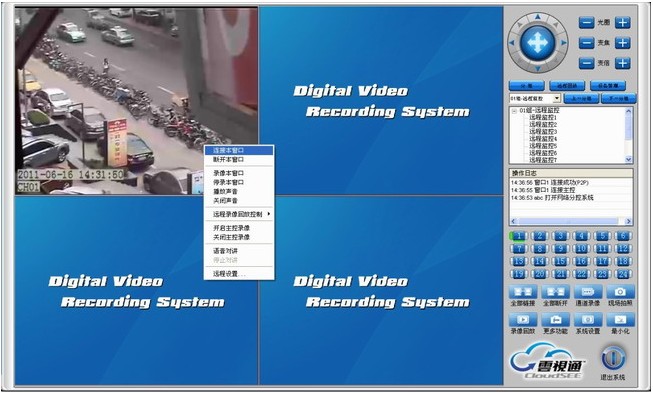Click operation log scroll left arrow

pyautogui.click(x=513, y=221)
